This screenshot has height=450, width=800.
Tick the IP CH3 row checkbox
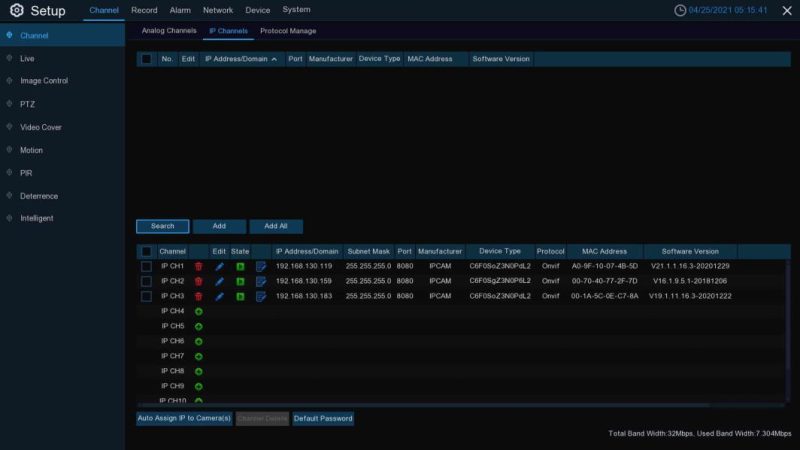click(x=146, y=297)
